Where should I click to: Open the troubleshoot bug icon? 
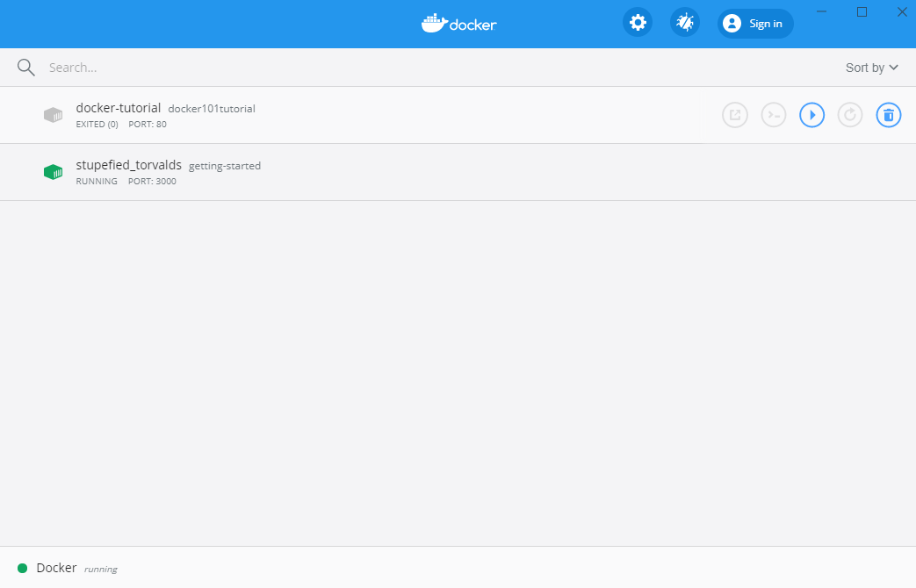tap(685, 23)
